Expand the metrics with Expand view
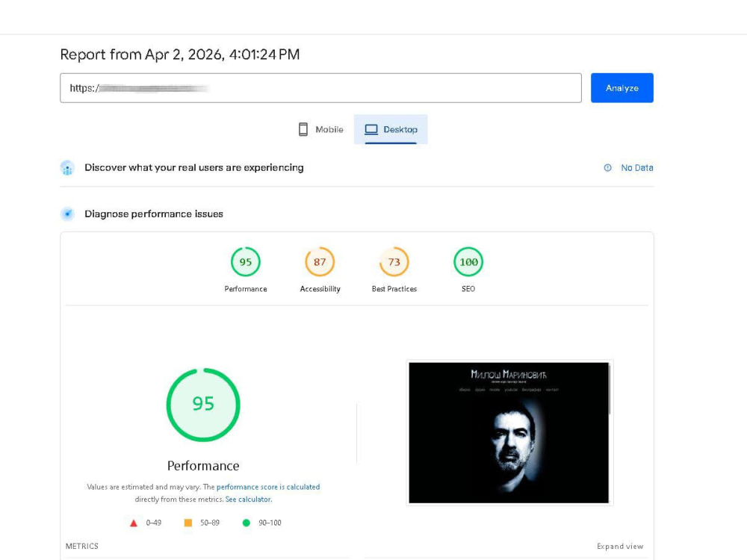 [x=620, y=547]
